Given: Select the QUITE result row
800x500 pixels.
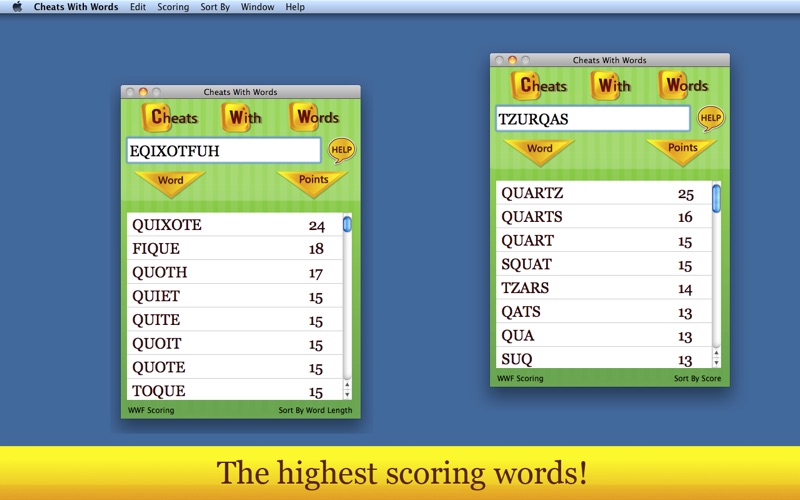Looking at the screenshot, I should pyautogui.click(x=235, y=319).
